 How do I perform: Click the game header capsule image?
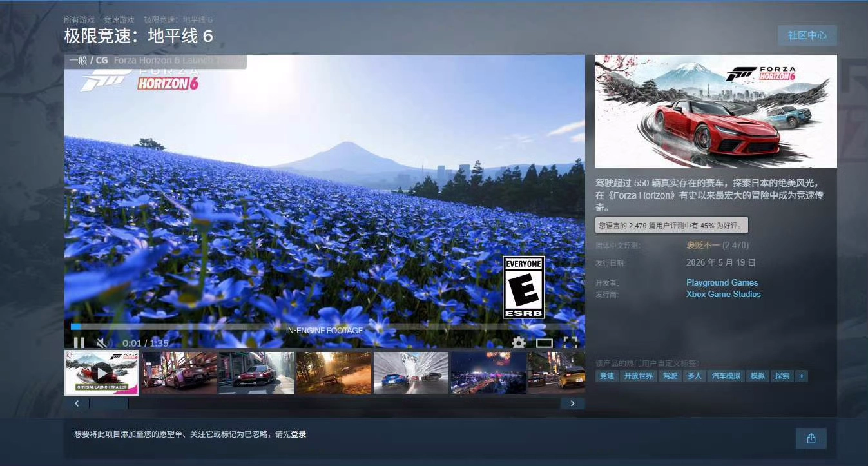pos(716,112)
